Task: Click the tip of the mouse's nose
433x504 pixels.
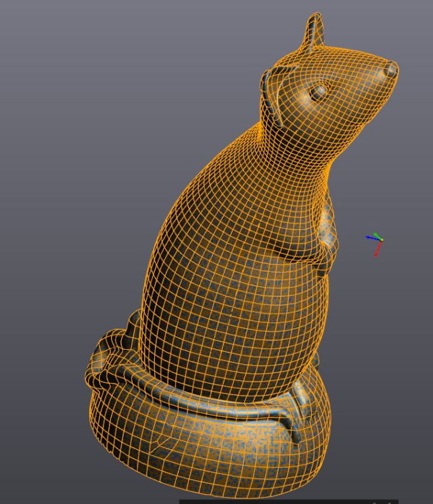Action: click(391, 68)
